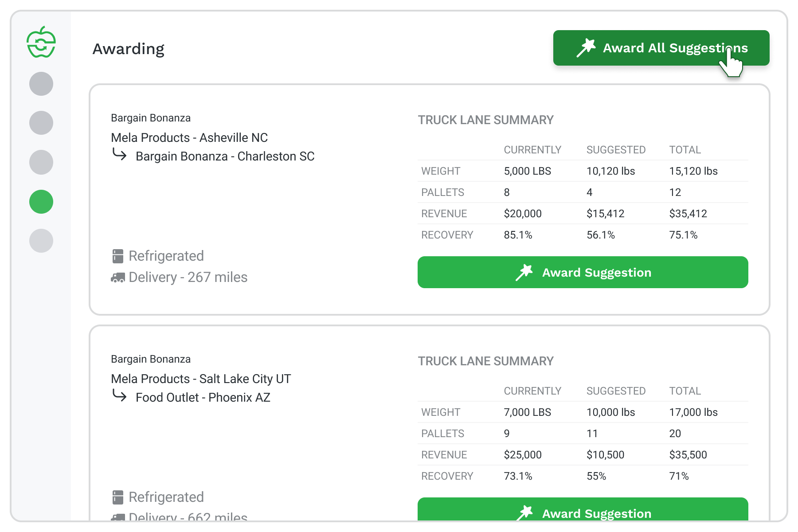Image resolution: width=798 pixels, height=532 pixels.
Task: Select the last gray sidebar circle
Action: point(41,241)
